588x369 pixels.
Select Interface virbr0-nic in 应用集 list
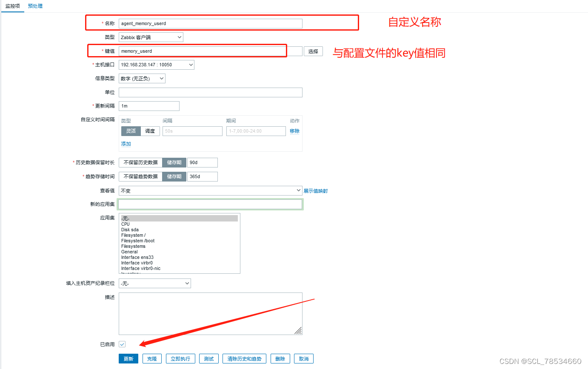[x=179, y=268]
